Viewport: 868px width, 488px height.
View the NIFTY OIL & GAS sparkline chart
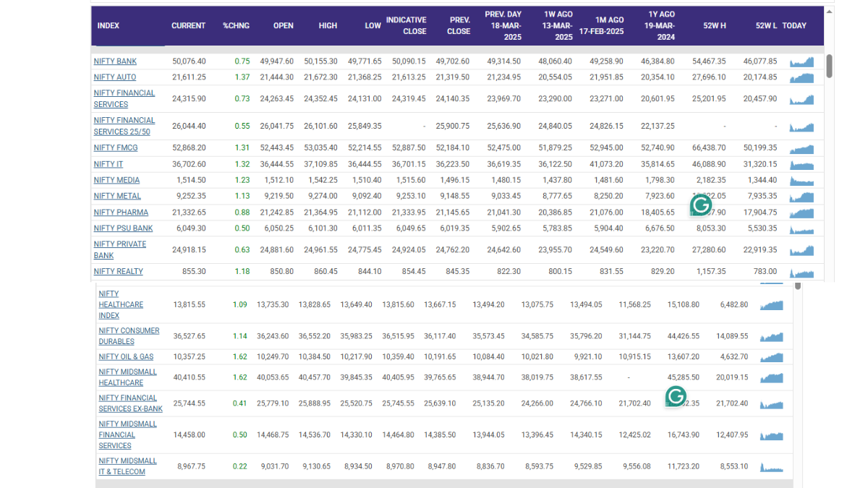(x=772, y=357)
